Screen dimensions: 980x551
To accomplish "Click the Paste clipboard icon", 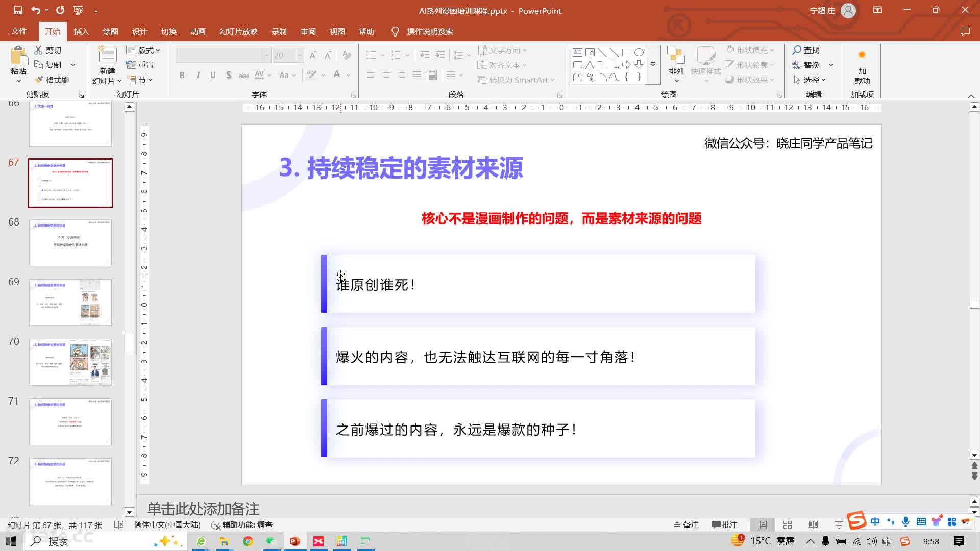I will pos(18,56).
